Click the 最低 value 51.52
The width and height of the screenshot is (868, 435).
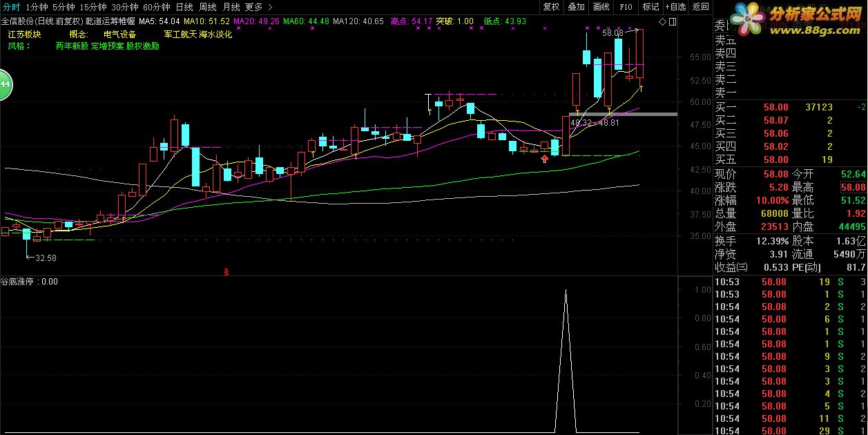tap(853, 200)
